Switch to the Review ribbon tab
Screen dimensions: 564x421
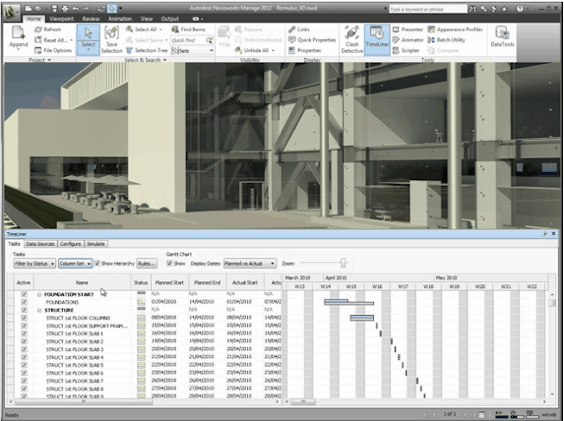tap(91, 19)
